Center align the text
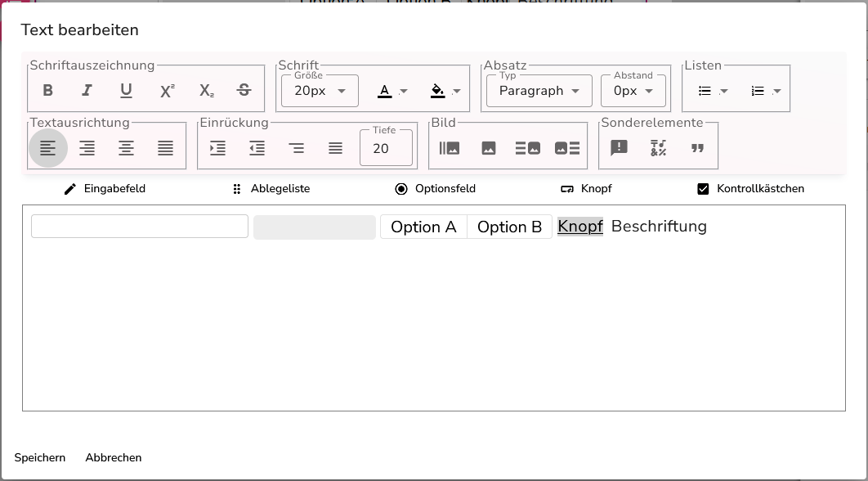The height and width of the screenshot is (481, 868). tap(126, 148)
